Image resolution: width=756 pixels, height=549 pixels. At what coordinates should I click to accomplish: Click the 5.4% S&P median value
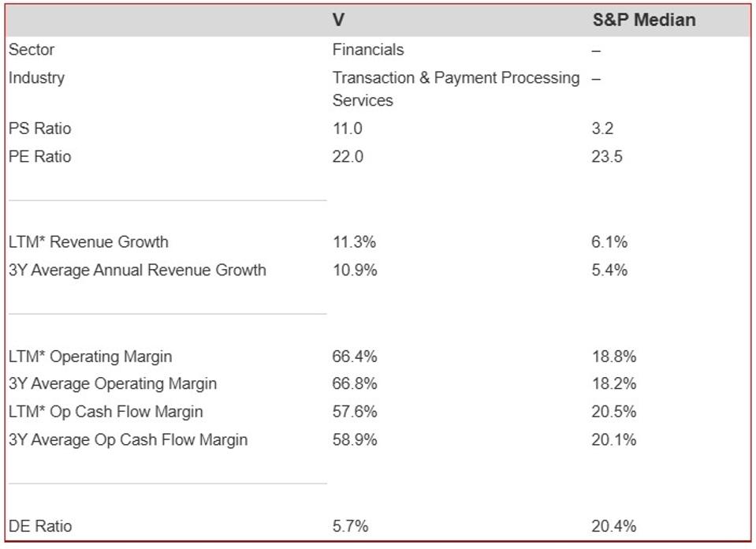tap(609, 270)
